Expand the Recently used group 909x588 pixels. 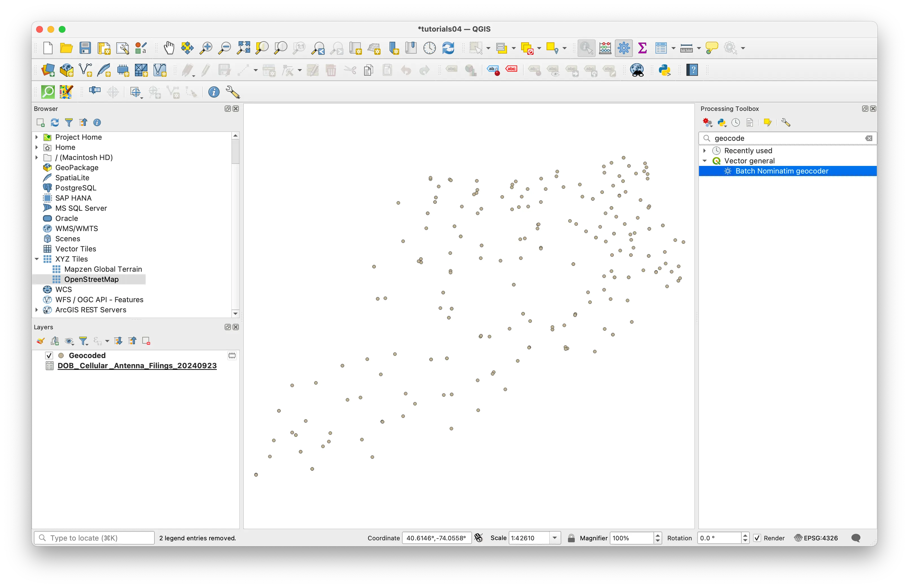704,150
